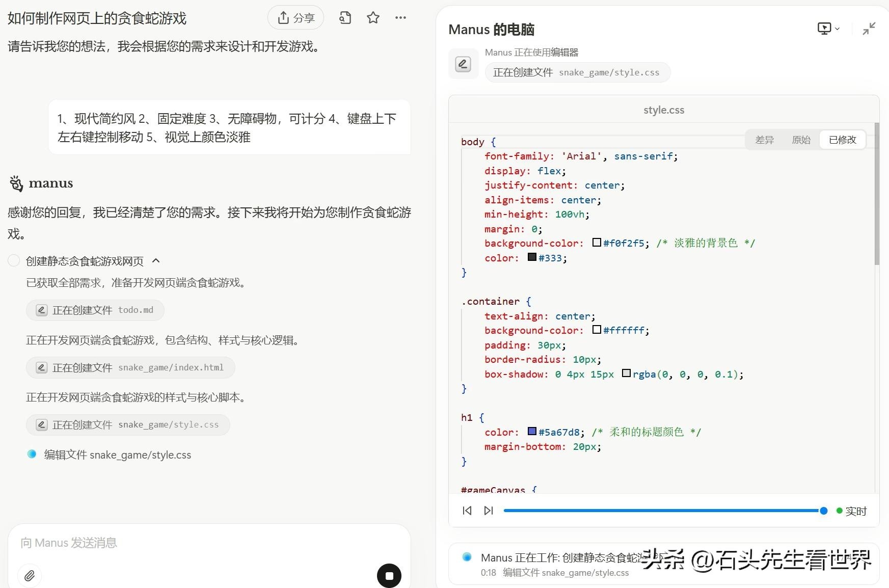This screenshot has width=889, height=588.
Task: Click the 淡雅的背景色 comment in code
Action: pyautogui.click(x=706, y=243)
